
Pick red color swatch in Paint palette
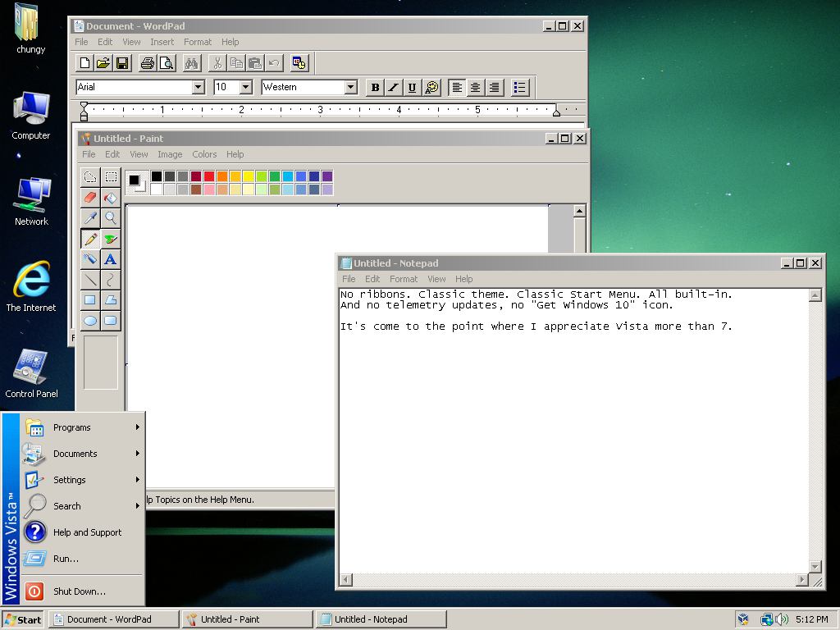click(x=209, y=176)
